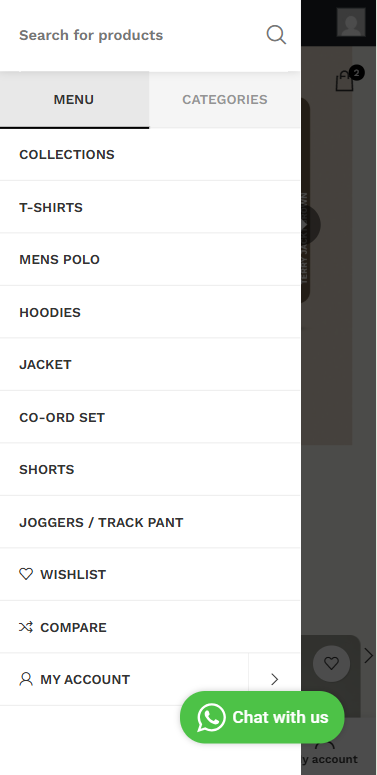
Task: Select the Menu tab
Action: click(x=74, y=99)
